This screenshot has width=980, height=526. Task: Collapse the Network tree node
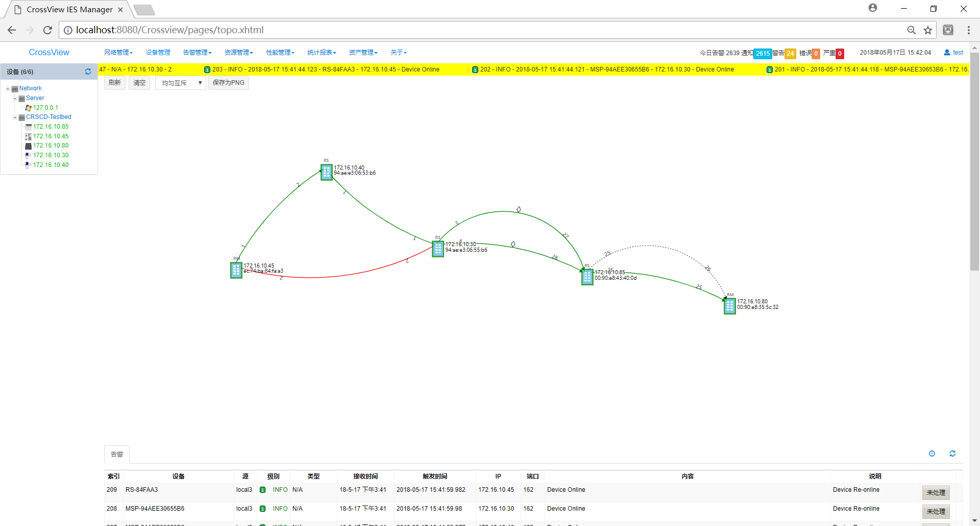[8, 89]
